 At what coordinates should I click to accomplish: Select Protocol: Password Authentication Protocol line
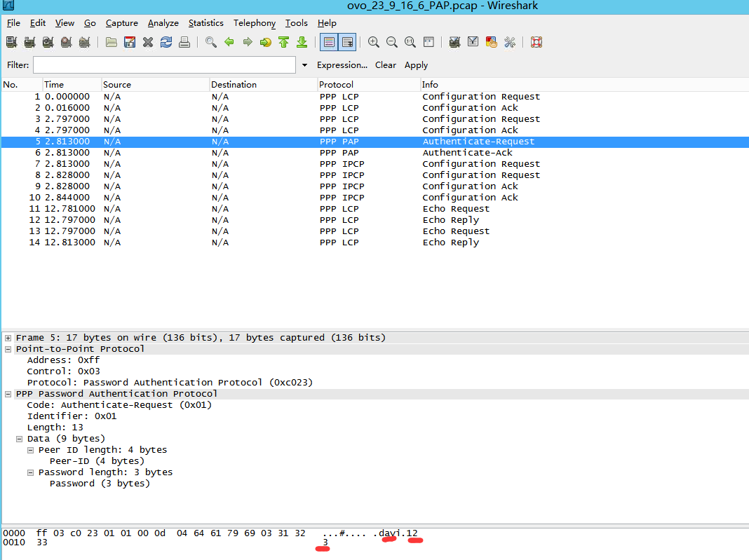170,383
